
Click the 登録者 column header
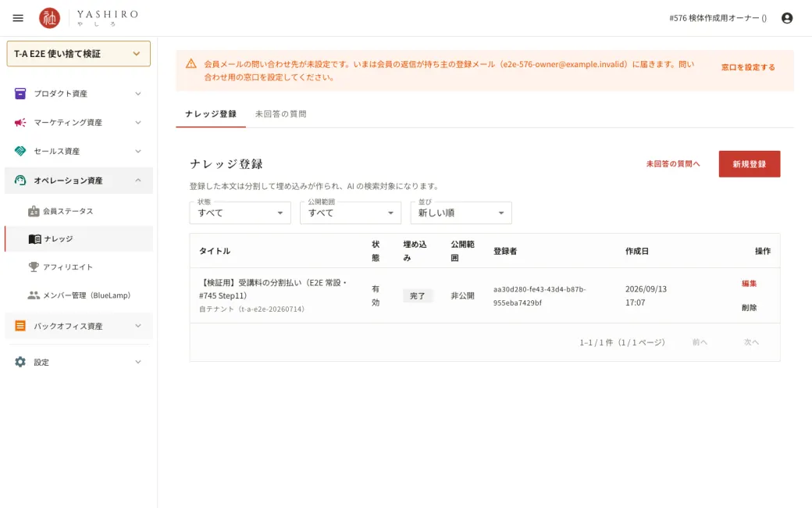pyautogui.click(x=505, y=251)
